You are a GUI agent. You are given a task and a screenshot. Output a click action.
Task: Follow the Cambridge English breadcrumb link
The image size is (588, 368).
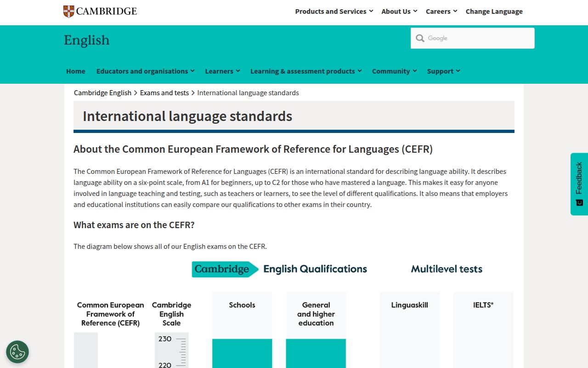[102, 93]
